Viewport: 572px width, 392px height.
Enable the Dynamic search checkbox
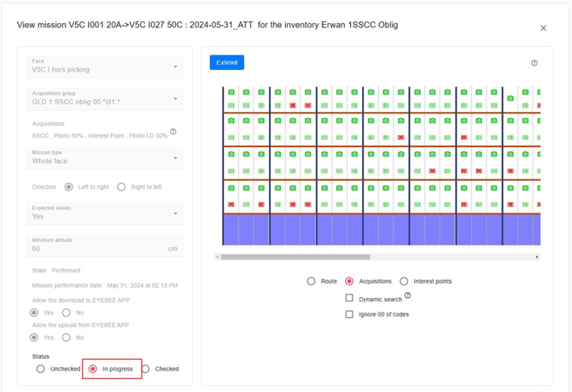click(x=349, y=298)
